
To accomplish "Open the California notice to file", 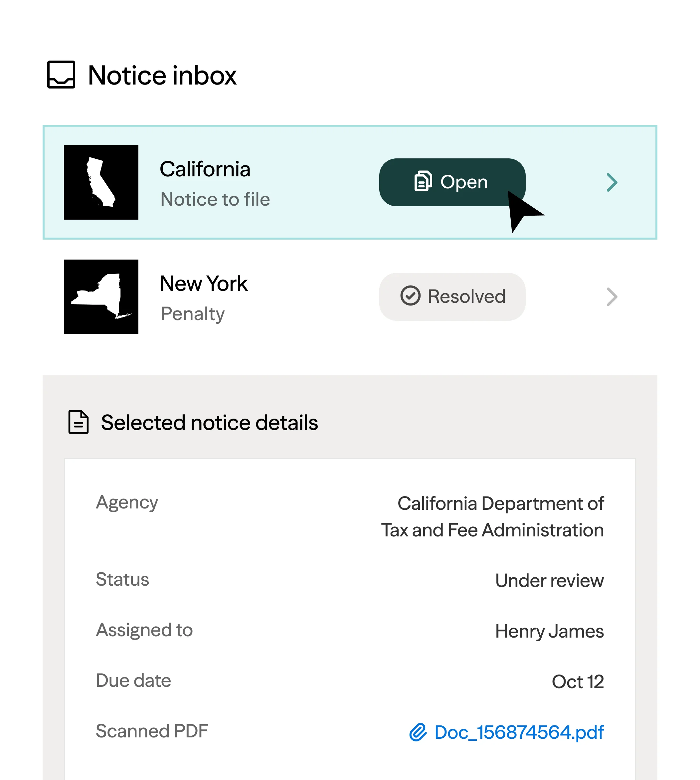I will (452, 182).
